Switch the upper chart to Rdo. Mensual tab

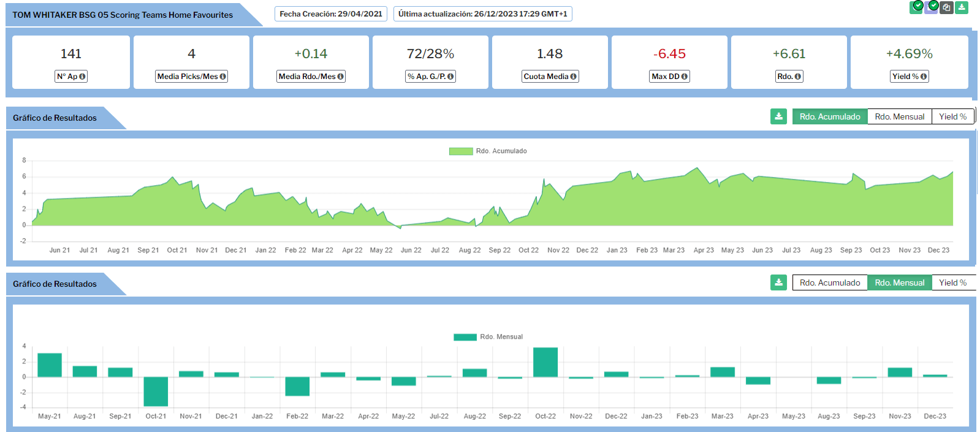pos(899,116)
